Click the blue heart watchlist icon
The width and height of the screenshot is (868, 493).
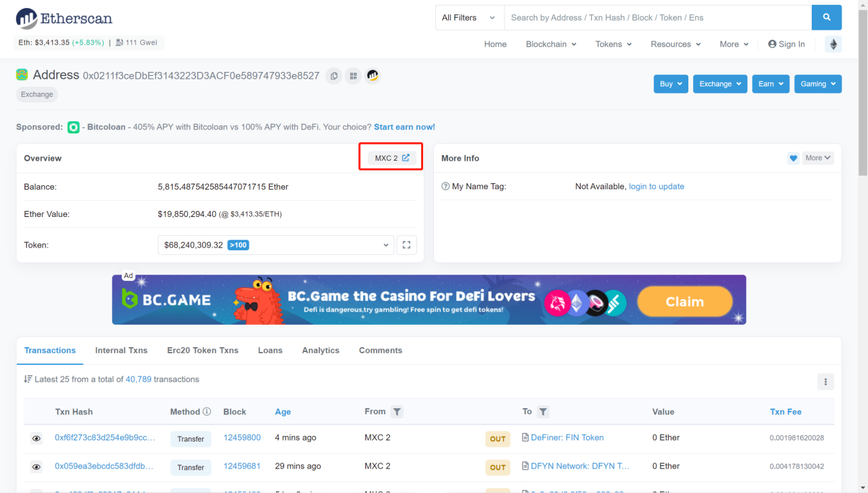point(793,158)
